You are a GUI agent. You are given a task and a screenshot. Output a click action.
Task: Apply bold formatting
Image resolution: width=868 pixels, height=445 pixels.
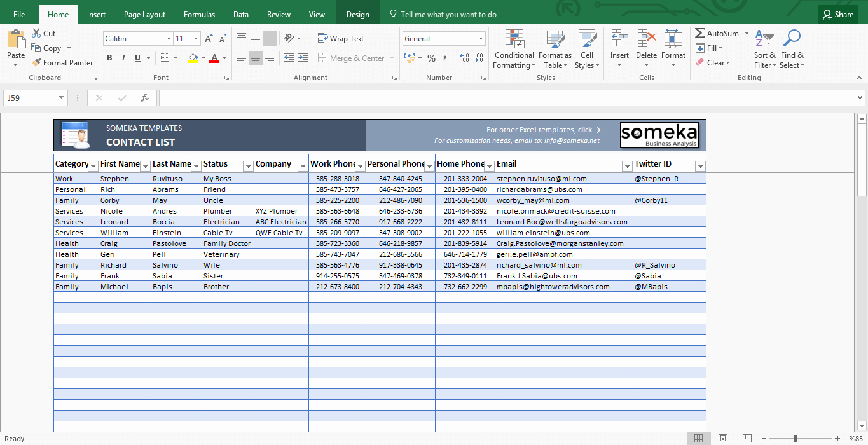click(109, 57)
